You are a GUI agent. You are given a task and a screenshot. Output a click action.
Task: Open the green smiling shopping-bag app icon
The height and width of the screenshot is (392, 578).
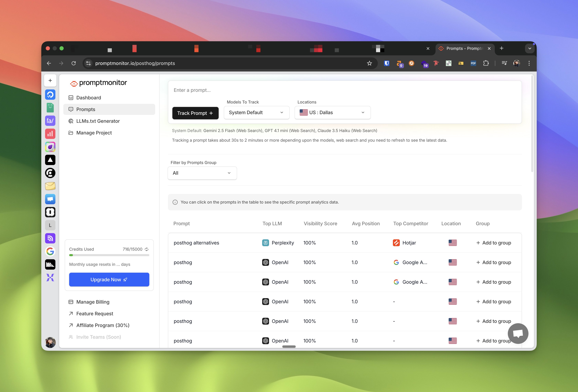50,108
